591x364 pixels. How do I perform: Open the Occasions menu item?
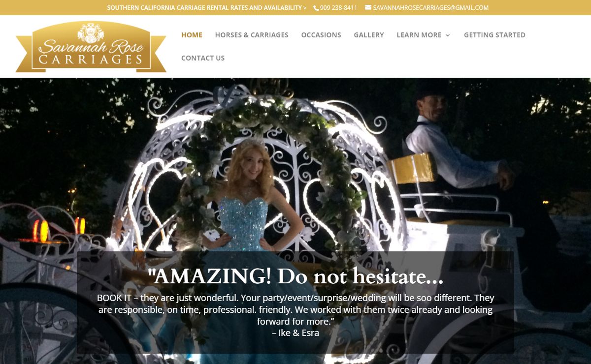[321, 35]
